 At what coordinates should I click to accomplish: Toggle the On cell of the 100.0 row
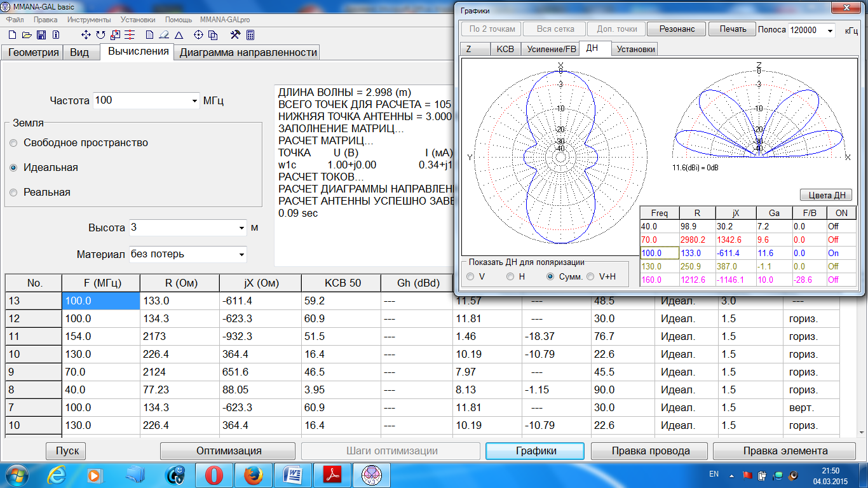[841, 253]
